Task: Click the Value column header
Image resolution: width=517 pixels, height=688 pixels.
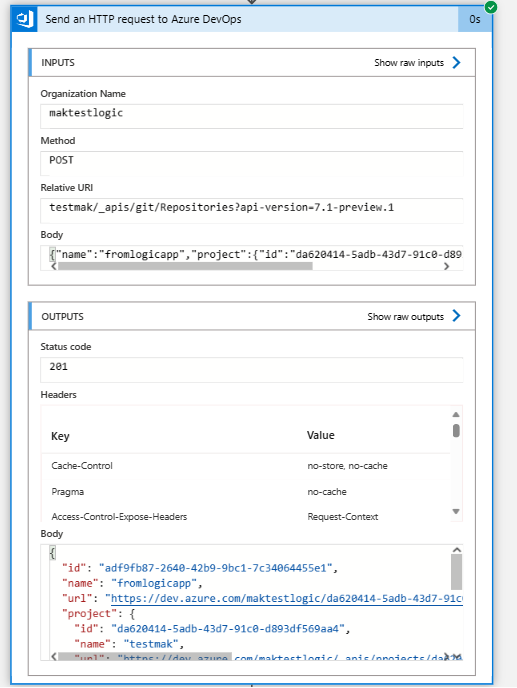Action: tap(320, 435)
